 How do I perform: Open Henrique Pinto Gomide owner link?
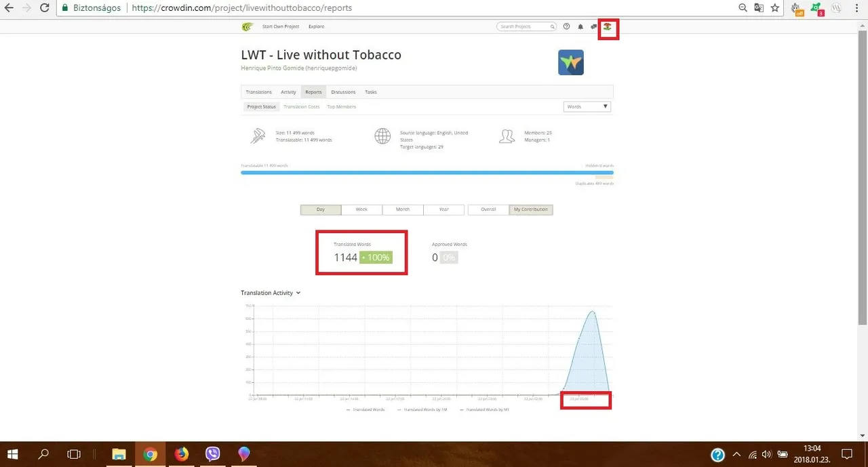click(299, 68)
